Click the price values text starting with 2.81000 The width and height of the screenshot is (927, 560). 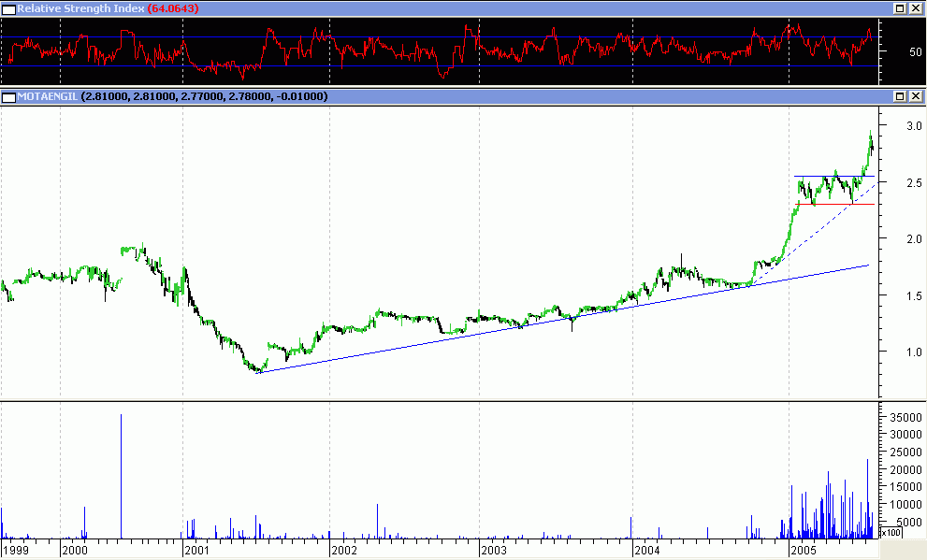click(204, 96)
